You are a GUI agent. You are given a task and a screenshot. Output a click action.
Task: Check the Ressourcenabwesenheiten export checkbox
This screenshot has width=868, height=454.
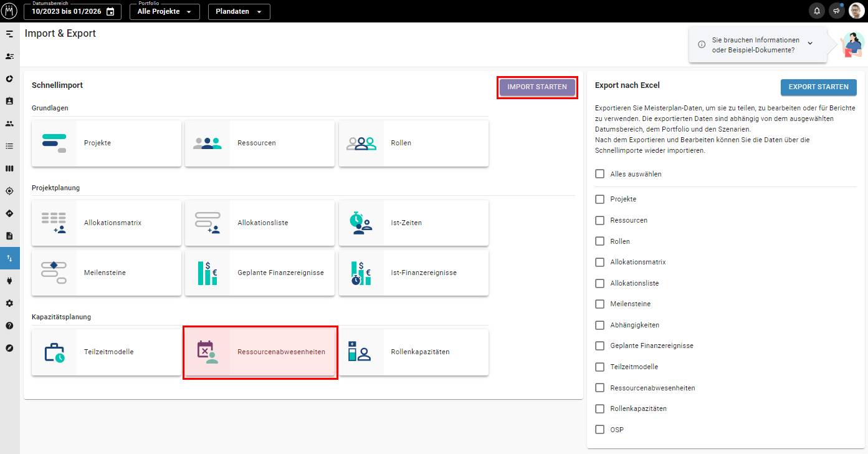(x=600, y=388)
